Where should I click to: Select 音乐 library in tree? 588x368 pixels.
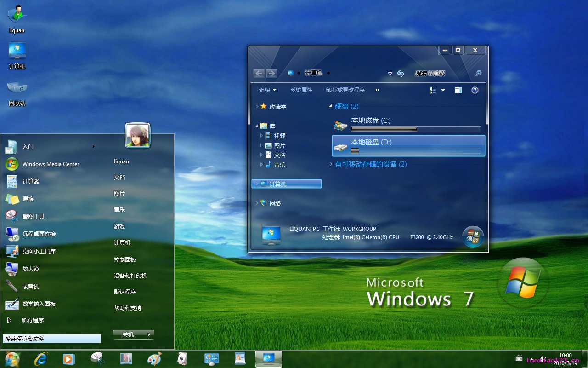tap(280, 165)
